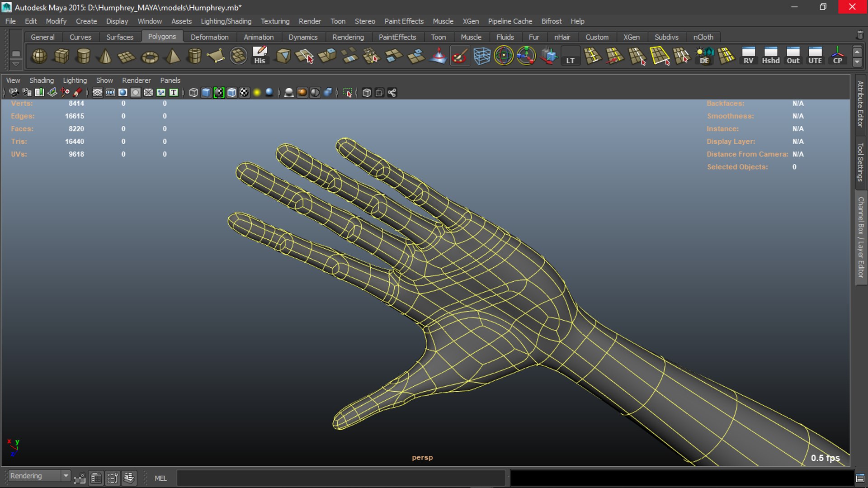
Task: Open the shelf options down-arrow menu
Action: [16, 64]
